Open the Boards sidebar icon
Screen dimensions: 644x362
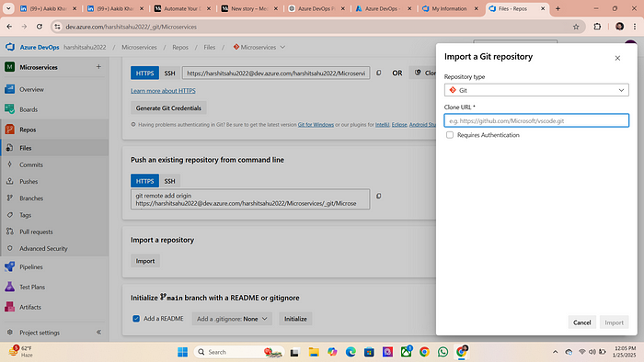[10, 109]
